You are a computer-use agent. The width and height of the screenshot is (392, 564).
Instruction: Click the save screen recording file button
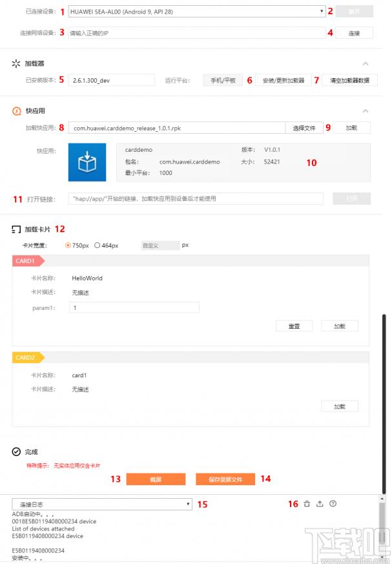pos(225,479)
